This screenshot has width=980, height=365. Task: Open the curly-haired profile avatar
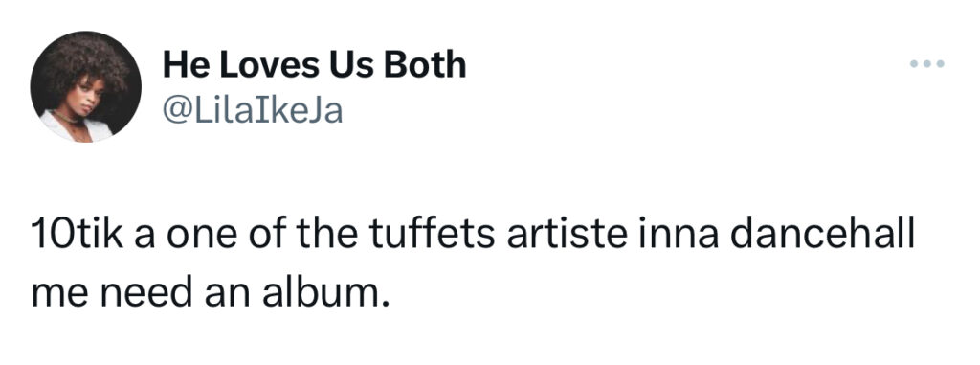[85, 86]
